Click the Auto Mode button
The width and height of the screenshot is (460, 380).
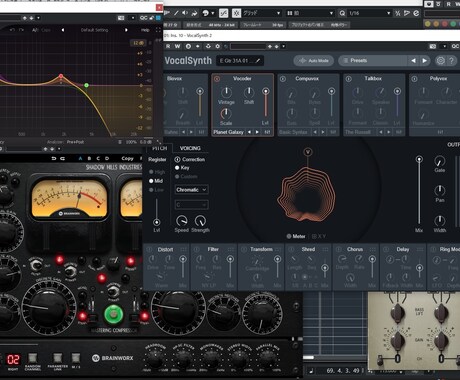pyautogui.click(x=314, y=60)
